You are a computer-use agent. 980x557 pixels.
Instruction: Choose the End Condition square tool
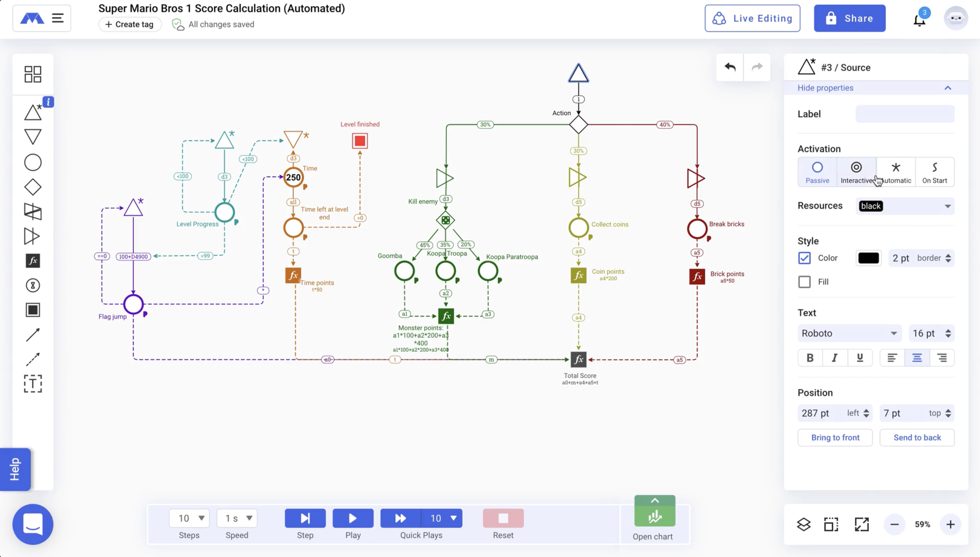[x=32, y=310]
